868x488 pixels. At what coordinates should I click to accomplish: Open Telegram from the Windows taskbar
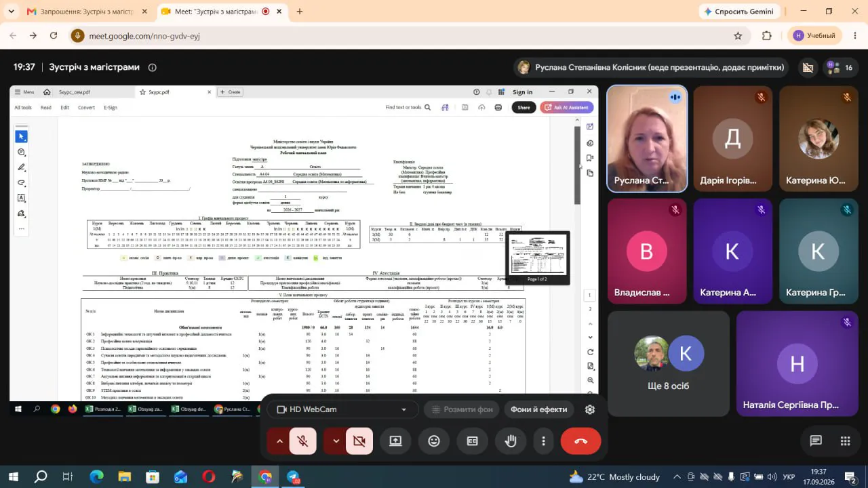pyautogui.click(x=293, y=477)
